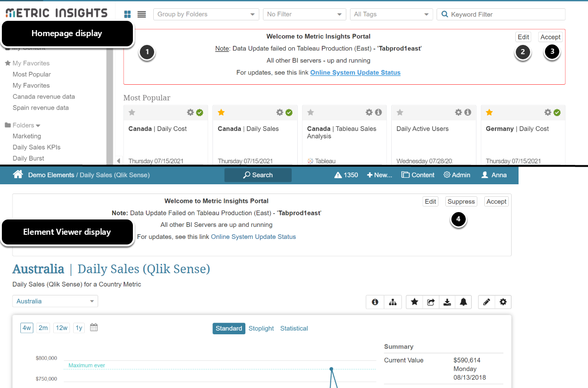Add element to favorites with star icon
Image resolution: width=588 pixels, height=388 pixels.
tap(415, 302)
